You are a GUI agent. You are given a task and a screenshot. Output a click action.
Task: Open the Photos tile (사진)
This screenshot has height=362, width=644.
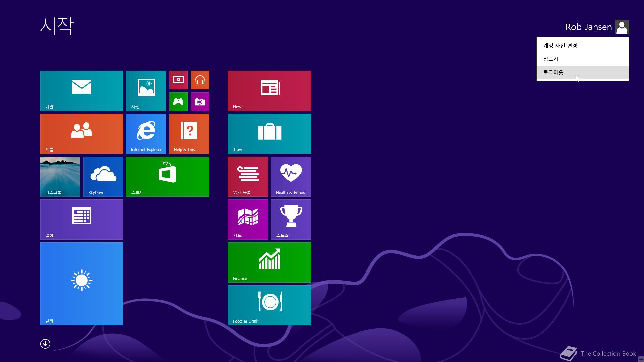(x=146, y=91)
